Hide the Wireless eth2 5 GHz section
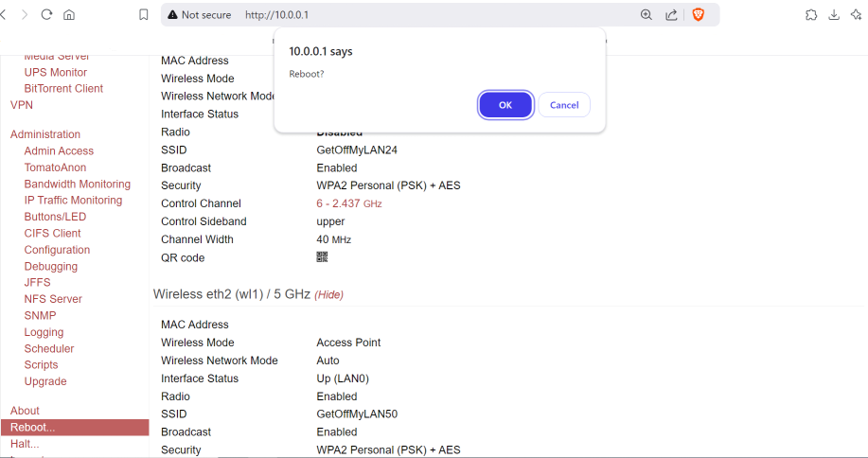 [328, 295]
